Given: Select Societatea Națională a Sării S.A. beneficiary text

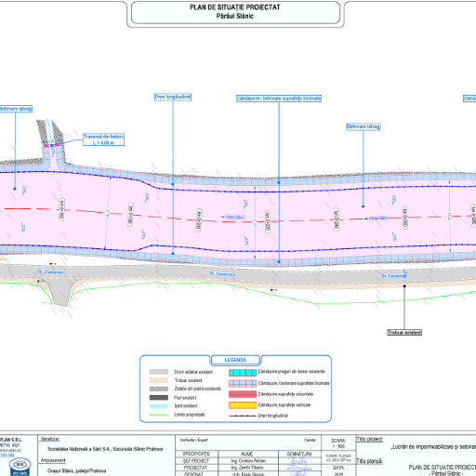Looking at the screenshot, I should click(105, 449).
